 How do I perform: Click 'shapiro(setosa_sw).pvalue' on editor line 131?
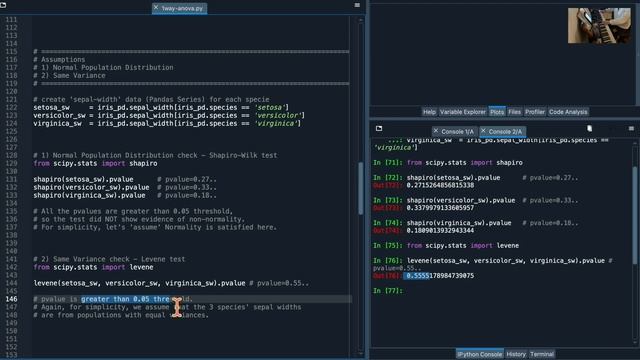coord(83,179)
